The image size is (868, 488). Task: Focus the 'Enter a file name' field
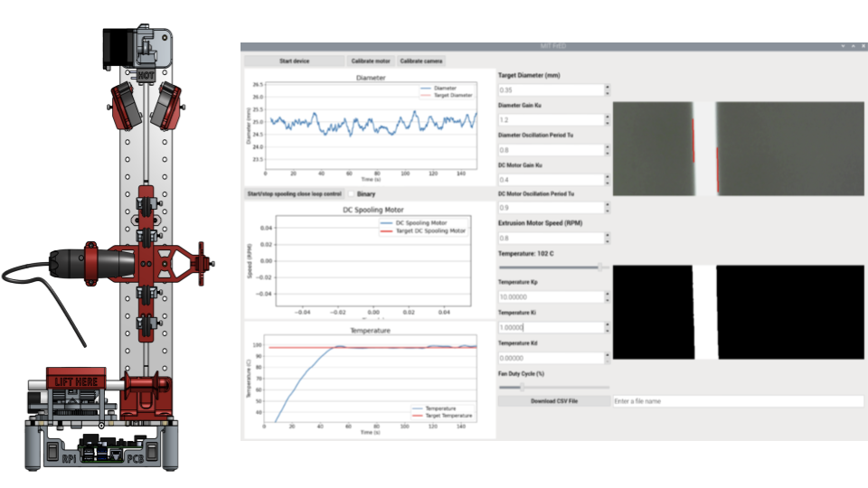click(738, 400)
